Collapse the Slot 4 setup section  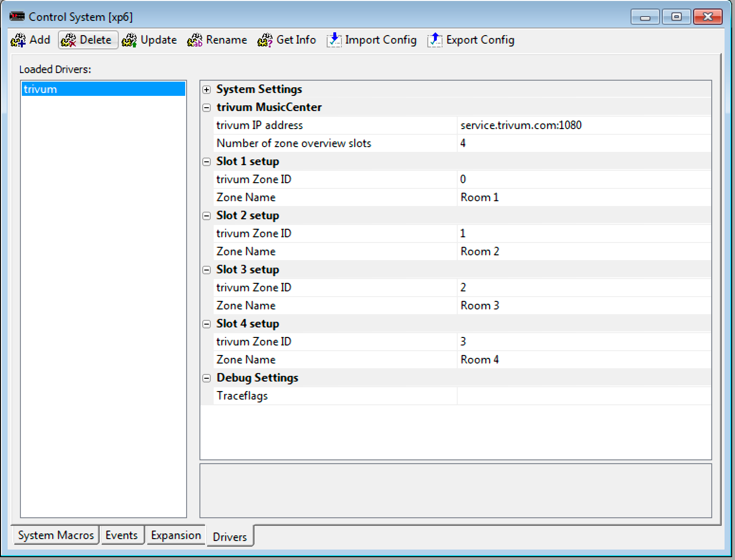coord(207,324)
